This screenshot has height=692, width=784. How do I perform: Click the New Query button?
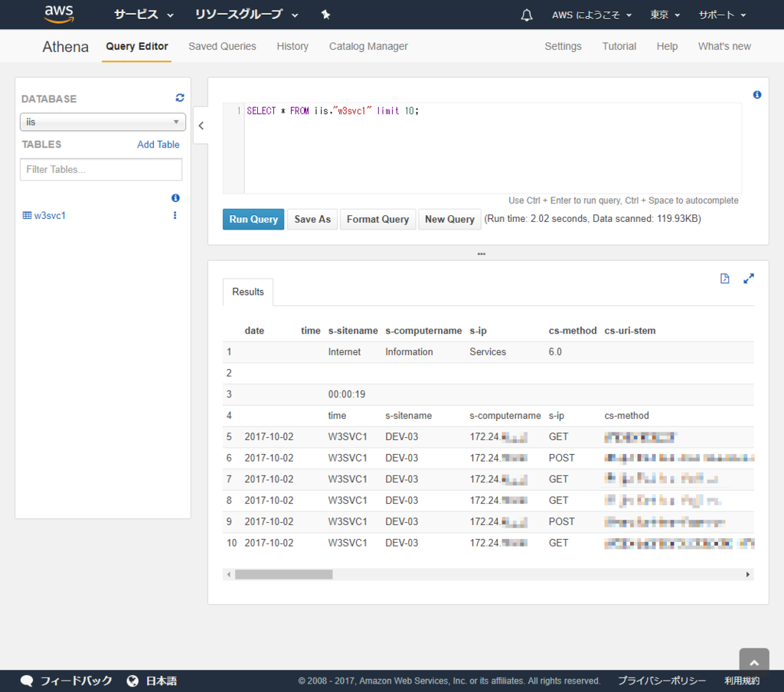[x=449, y=220]
